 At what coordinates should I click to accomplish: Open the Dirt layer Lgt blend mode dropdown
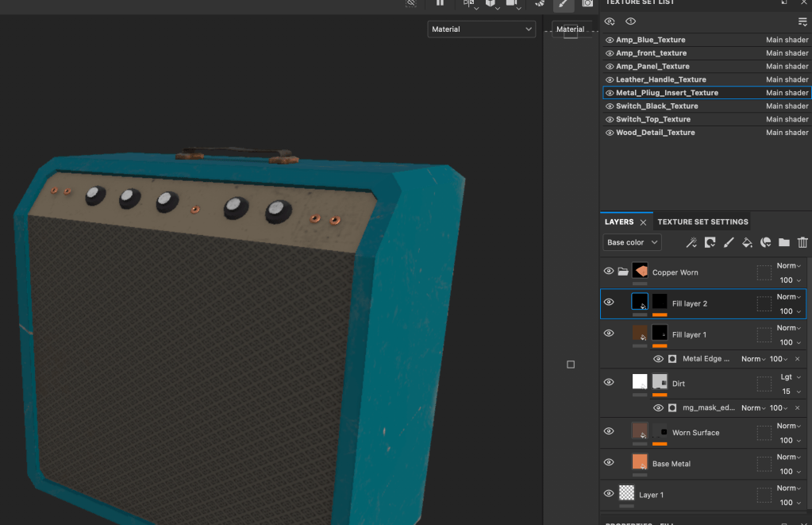[x=789, y=377]
